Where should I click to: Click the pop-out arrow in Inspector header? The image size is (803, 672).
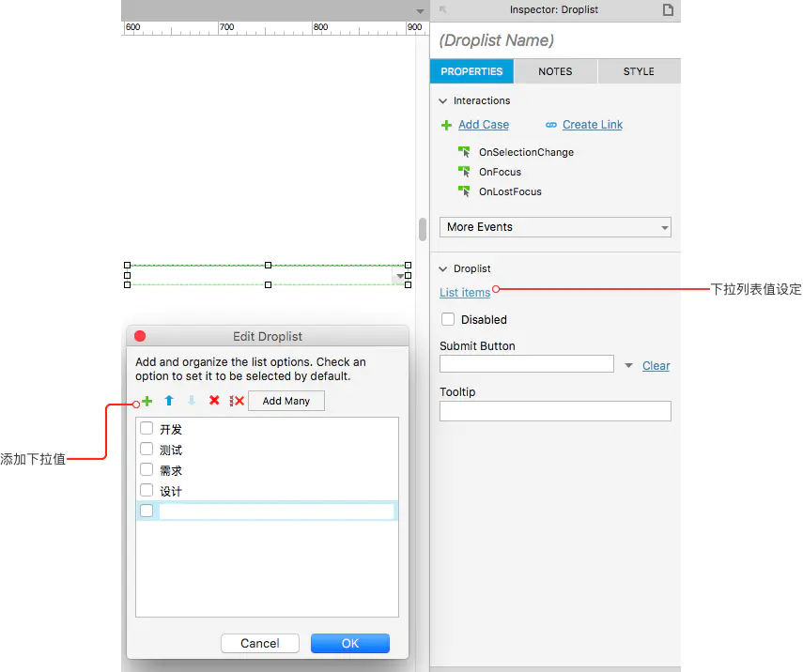[x=443, y=9]
